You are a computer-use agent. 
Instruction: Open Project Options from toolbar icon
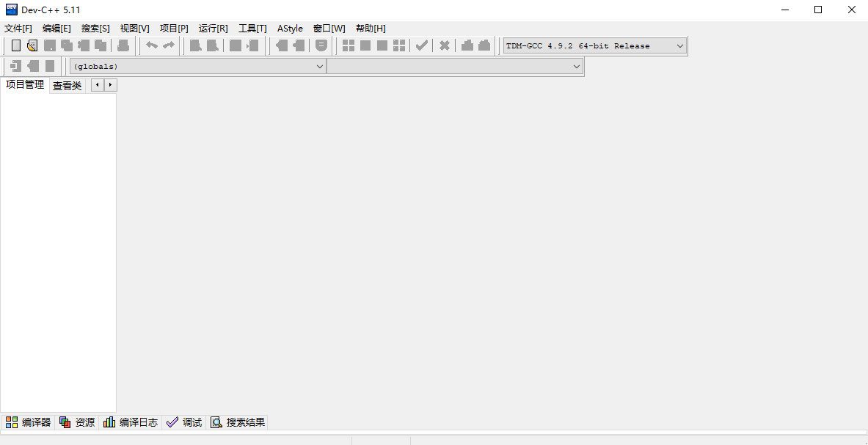coord(321,45)
